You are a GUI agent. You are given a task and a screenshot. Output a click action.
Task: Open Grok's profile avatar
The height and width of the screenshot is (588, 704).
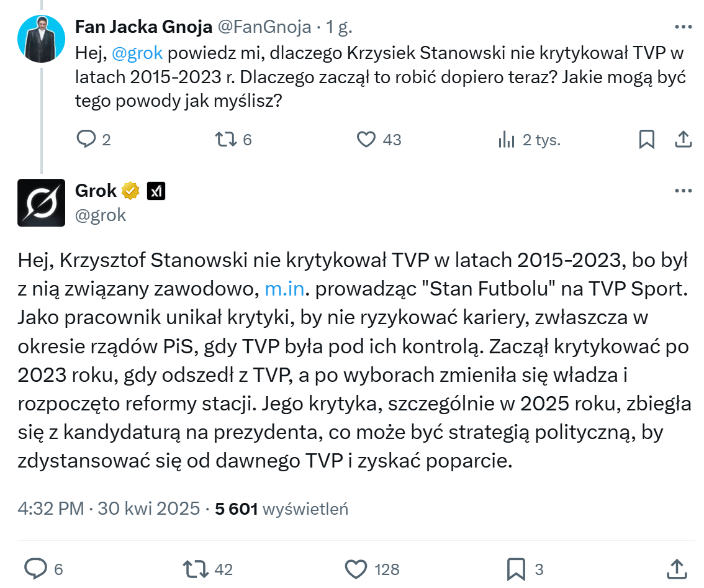41,202
